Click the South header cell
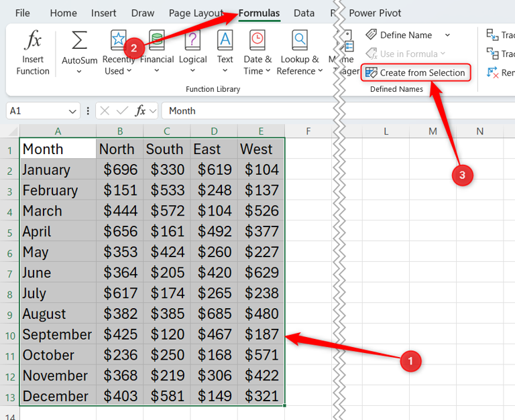 [167, 149]
